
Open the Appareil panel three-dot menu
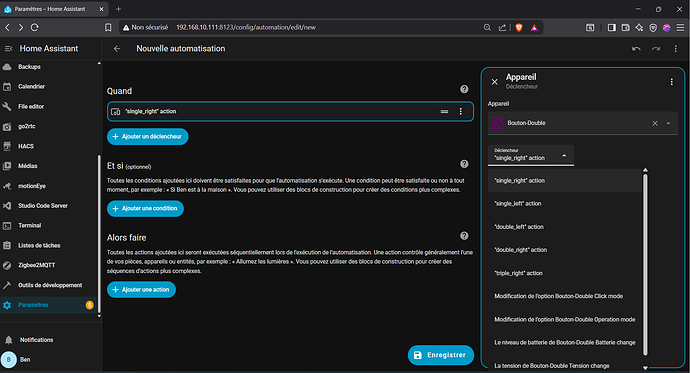672,82
